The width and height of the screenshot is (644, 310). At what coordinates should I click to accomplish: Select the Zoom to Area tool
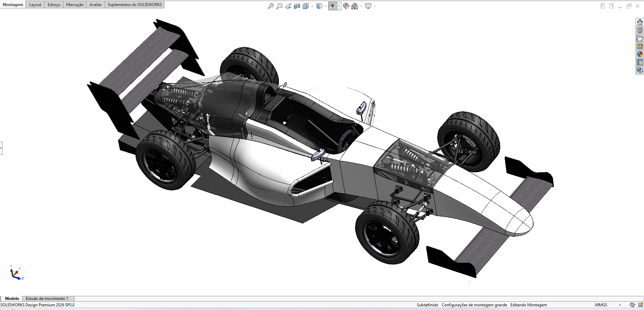tap(279, 6)
